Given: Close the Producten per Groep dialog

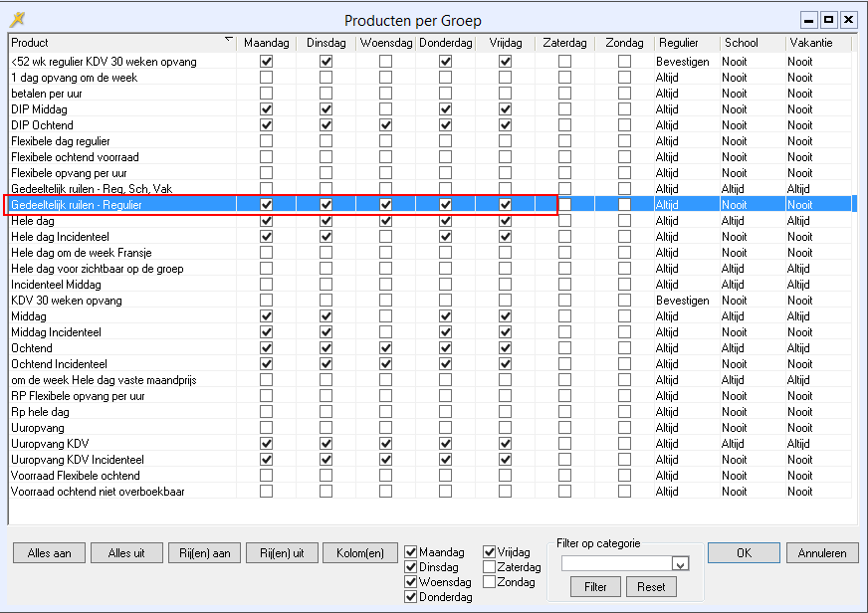Looking at the screenshot, I should 848,20.
